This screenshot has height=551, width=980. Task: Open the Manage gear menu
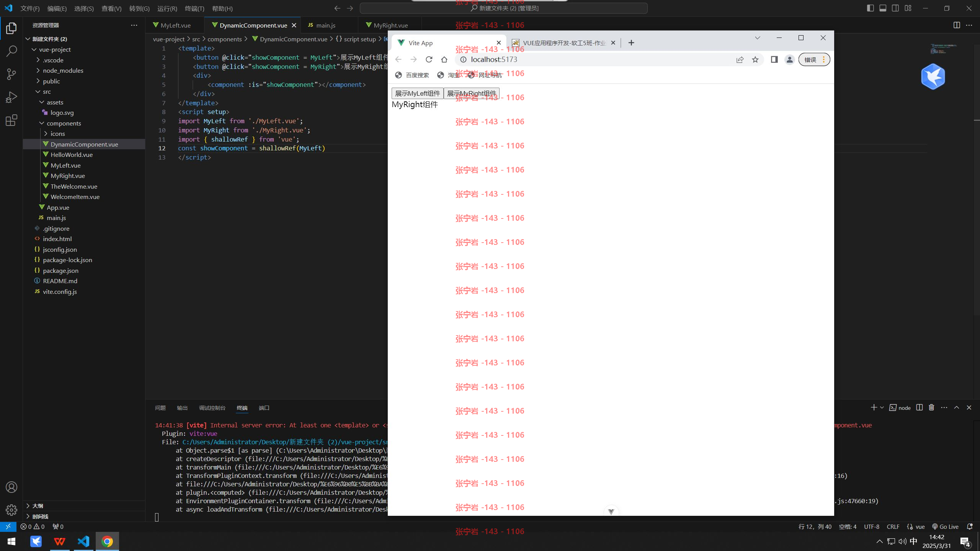point(11,510)
